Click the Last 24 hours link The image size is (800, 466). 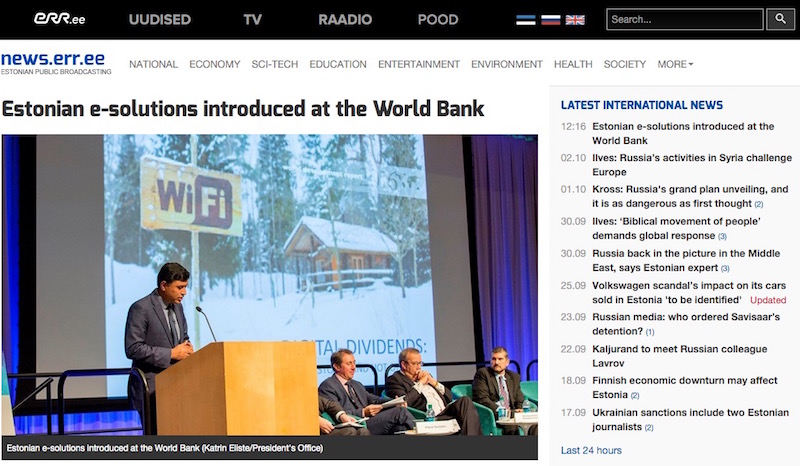591,451
